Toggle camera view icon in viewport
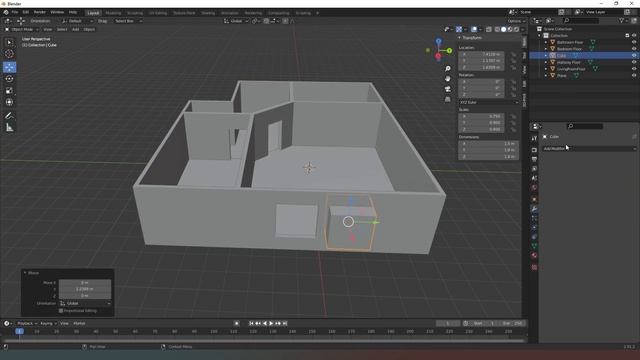Screen dimensions: 640x360 tap(448, 89)
